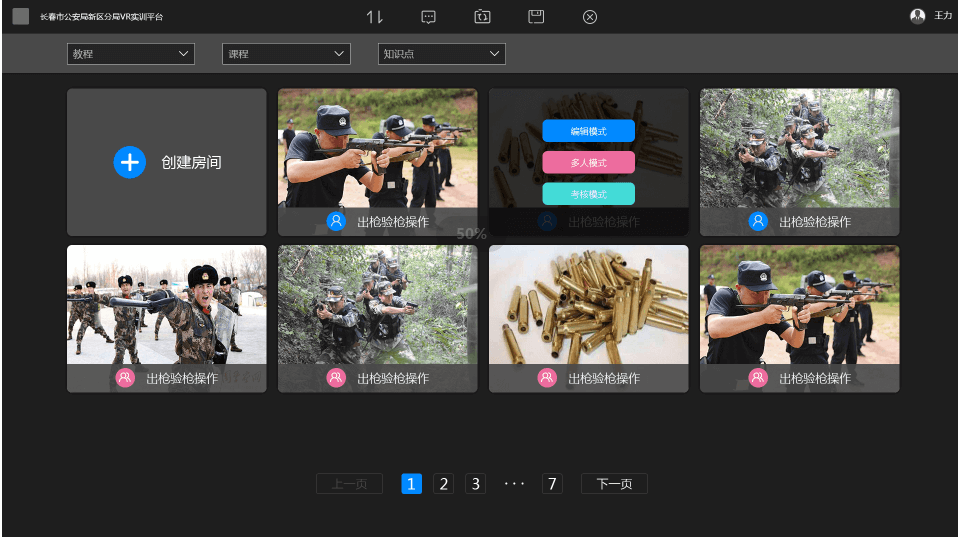Viewport: 958px width, 537px height.
Task: Select 考核模式 assessment mode button
Action: (x=588, y=194)
